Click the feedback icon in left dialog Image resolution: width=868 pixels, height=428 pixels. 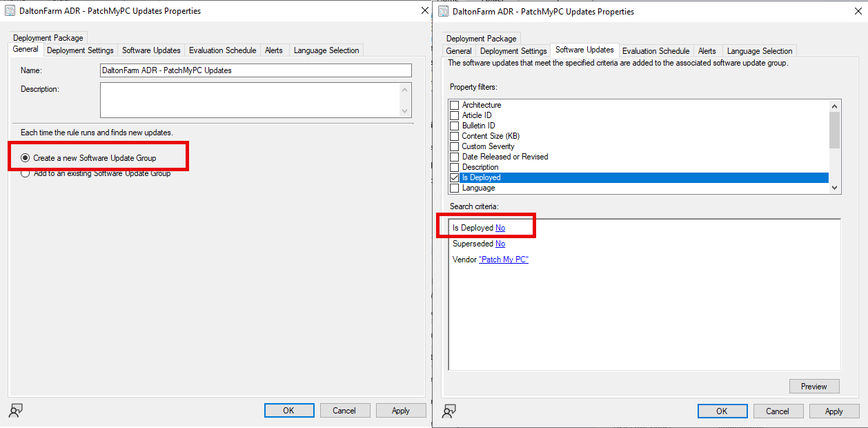coord(15,411)
